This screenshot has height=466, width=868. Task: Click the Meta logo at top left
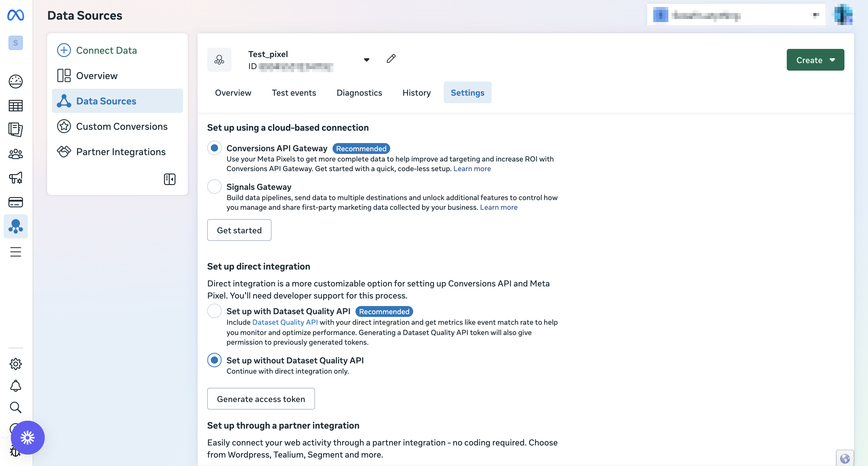point(15,15)
